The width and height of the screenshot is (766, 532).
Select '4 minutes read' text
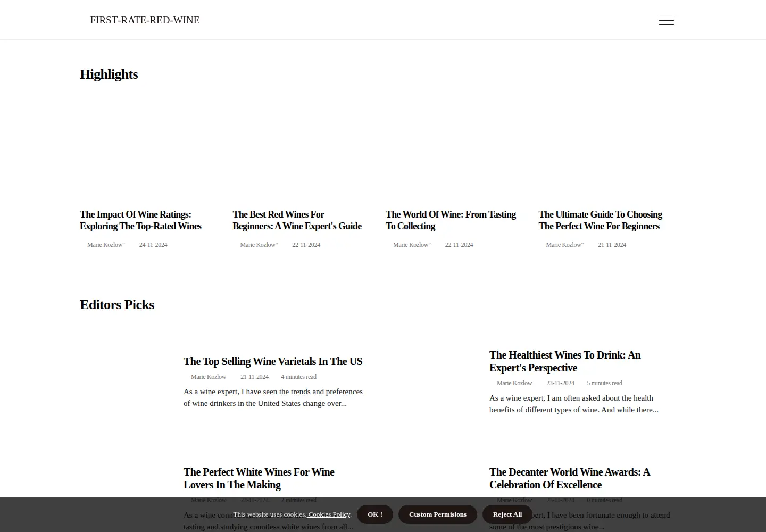(x=298, y=377)
